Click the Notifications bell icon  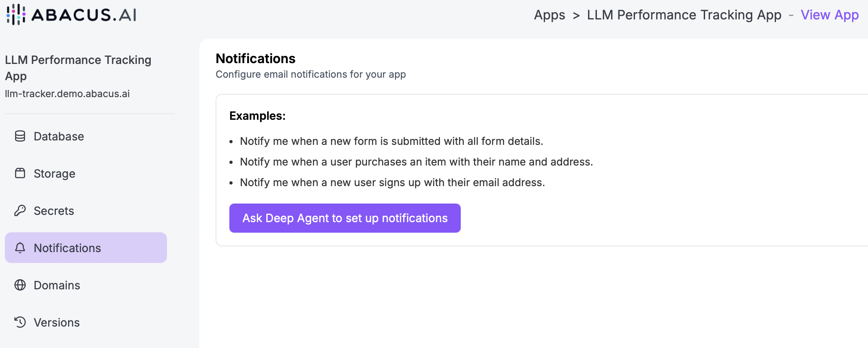[x=20, y=248]
